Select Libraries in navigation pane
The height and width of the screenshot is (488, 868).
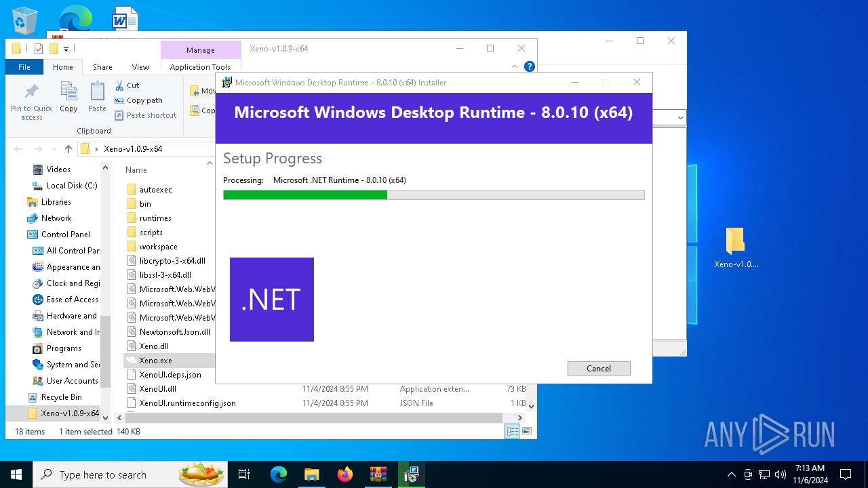point(56,202)
